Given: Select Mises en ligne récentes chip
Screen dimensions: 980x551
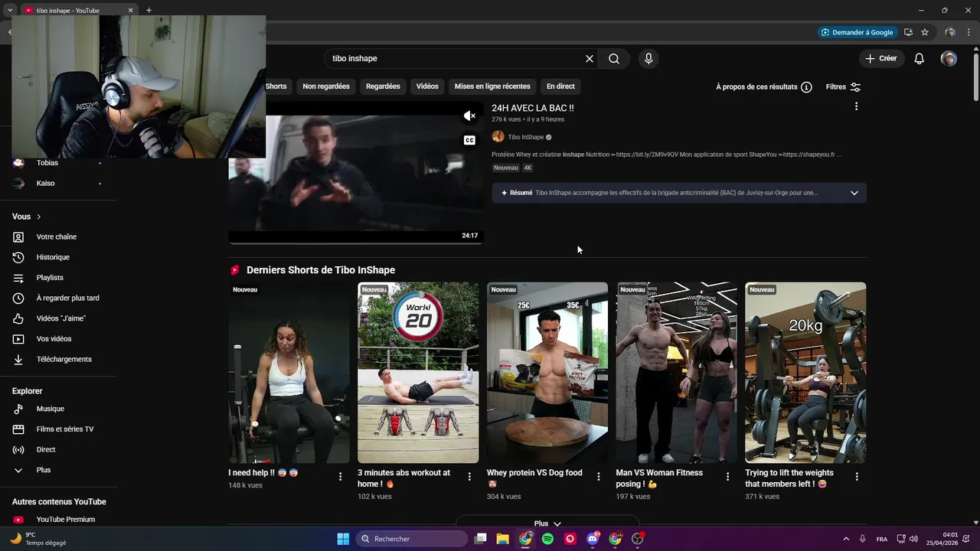Looking at the screenshot, I should point(492,86).
